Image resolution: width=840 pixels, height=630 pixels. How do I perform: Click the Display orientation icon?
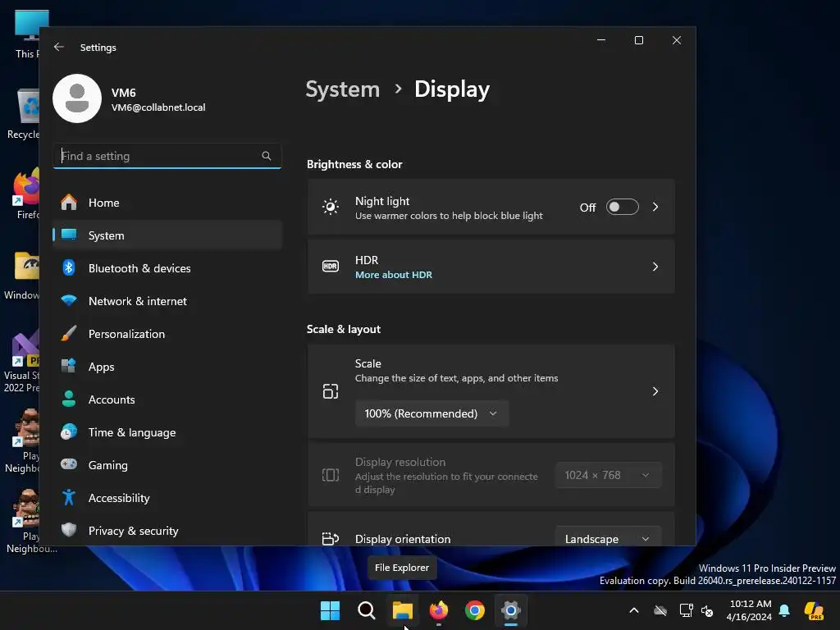point(331,538)
